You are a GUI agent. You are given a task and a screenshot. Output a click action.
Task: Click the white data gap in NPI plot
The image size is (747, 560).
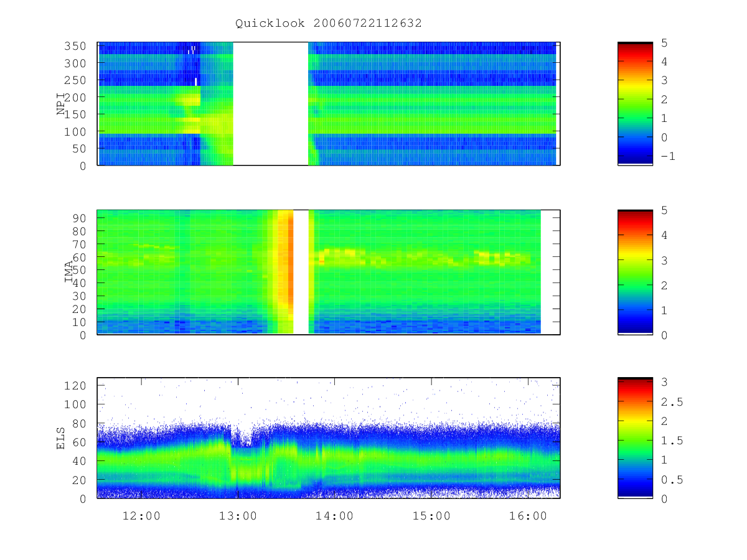click(x=270, y=103)
